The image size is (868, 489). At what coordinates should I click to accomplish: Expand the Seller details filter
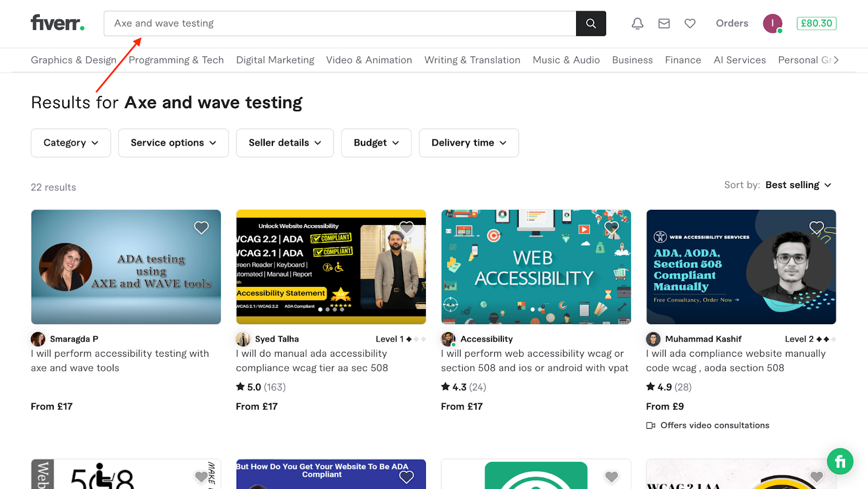click(285, 143)
